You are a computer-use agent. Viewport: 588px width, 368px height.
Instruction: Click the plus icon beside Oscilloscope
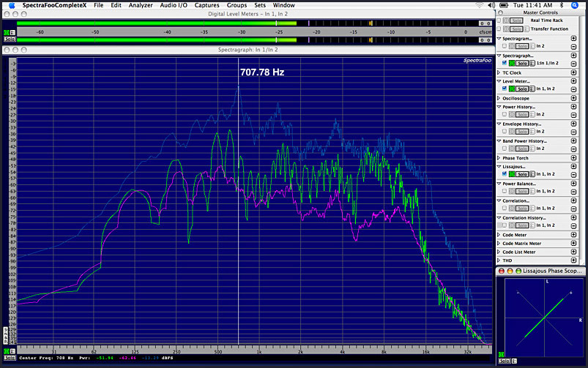coord(573,98)
